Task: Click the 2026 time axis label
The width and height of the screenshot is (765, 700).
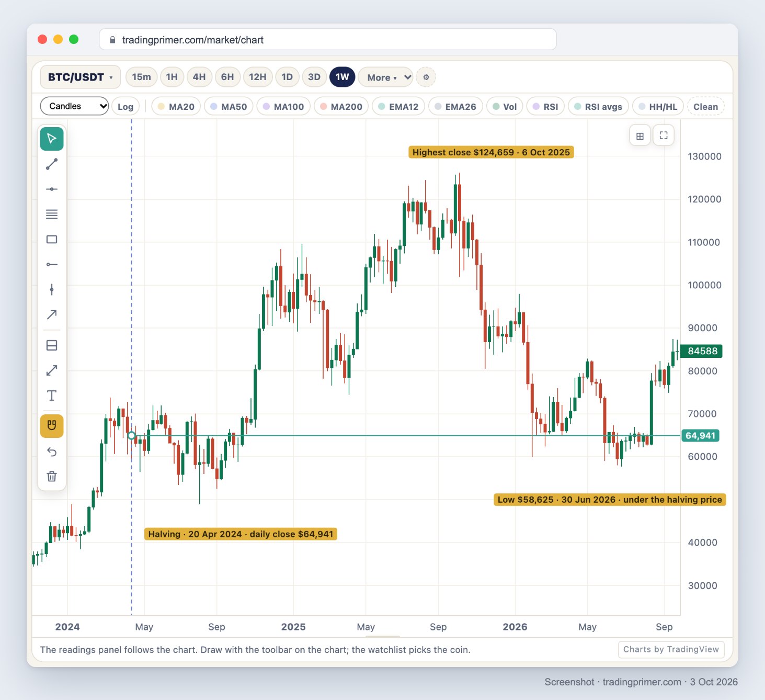Action: click(x=515, y=627)
